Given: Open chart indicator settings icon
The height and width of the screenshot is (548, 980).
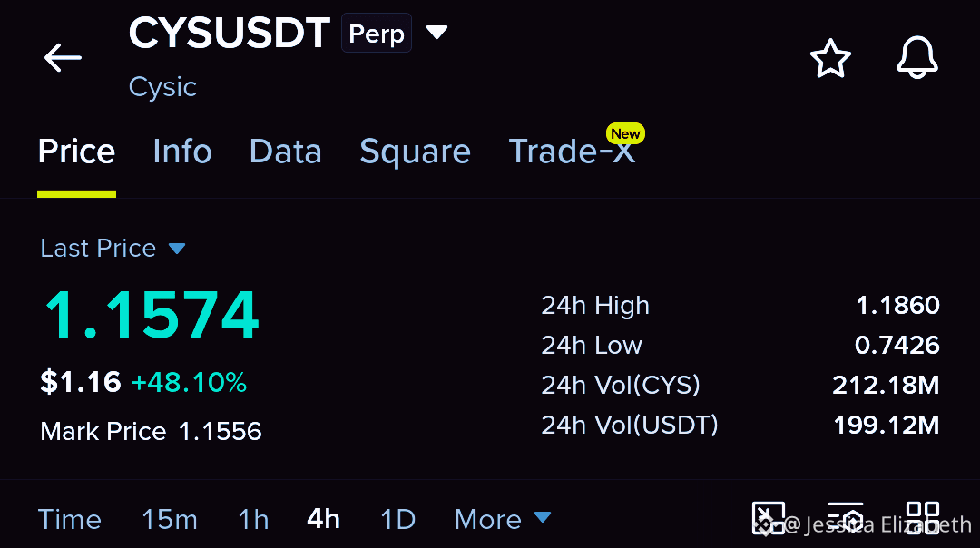Looking at the screenshot, I should (846, 518).
